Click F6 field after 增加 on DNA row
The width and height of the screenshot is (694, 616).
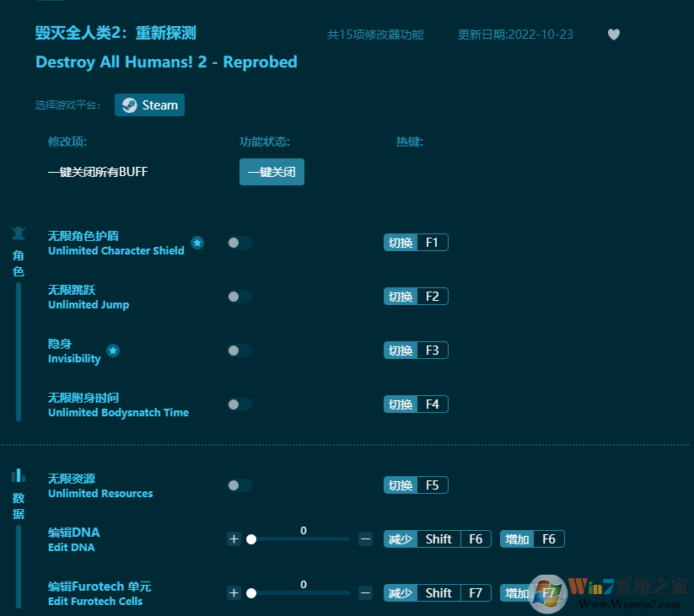point(549,538)
